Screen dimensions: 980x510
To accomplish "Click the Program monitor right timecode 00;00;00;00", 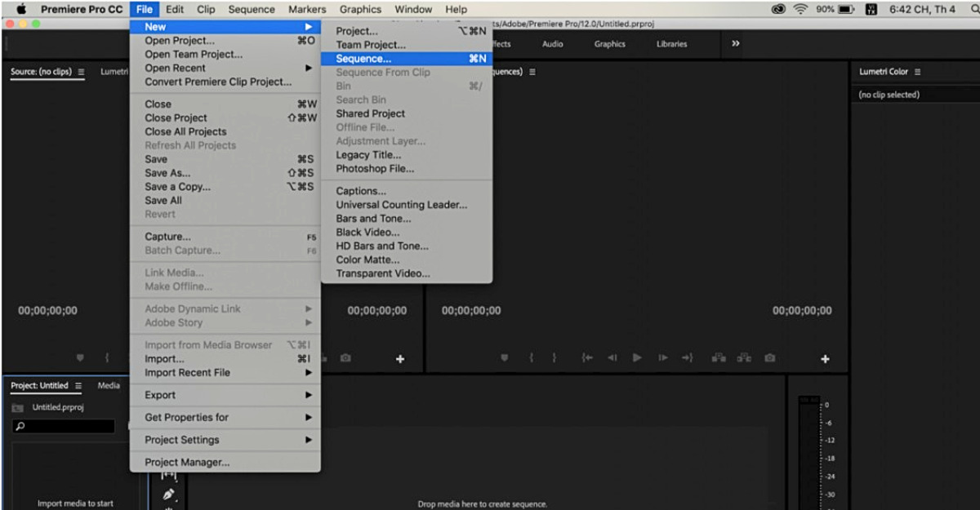I will coord(802,311).
